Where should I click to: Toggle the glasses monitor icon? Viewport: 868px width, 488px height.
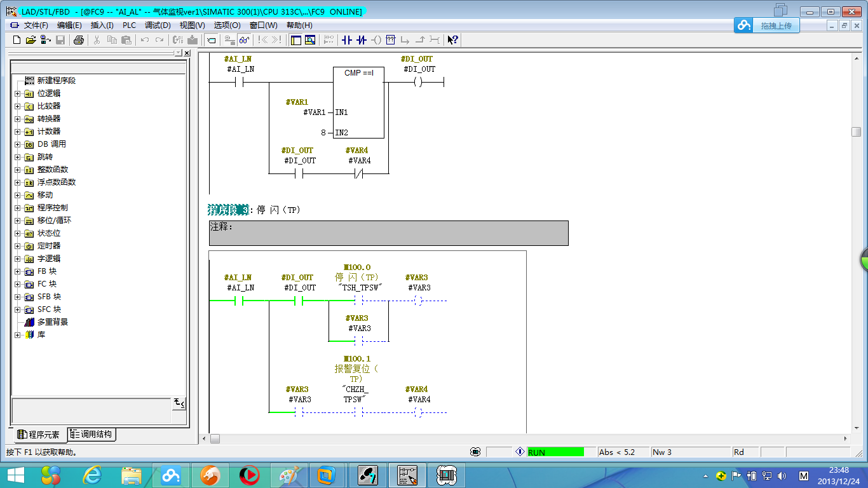[244, 40]
